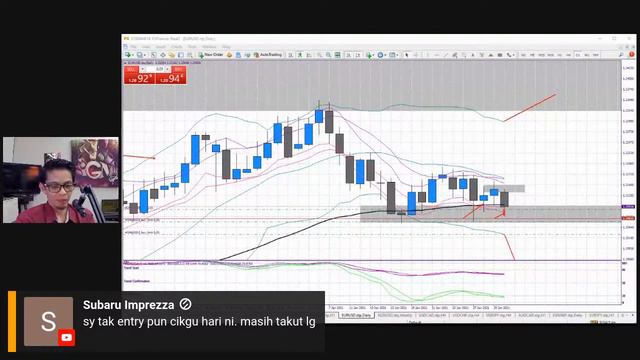
Task: Switch chart to line chart style
Action: pyautogui.click(x=309, y=55)
